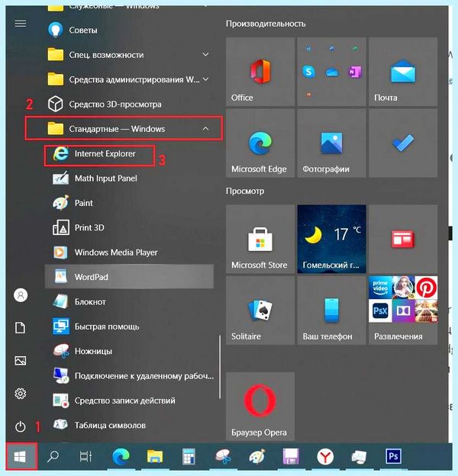Launch Средство 3D-просмотра viewer
This screenshot has height=476, width=458.
coord(129,104)
